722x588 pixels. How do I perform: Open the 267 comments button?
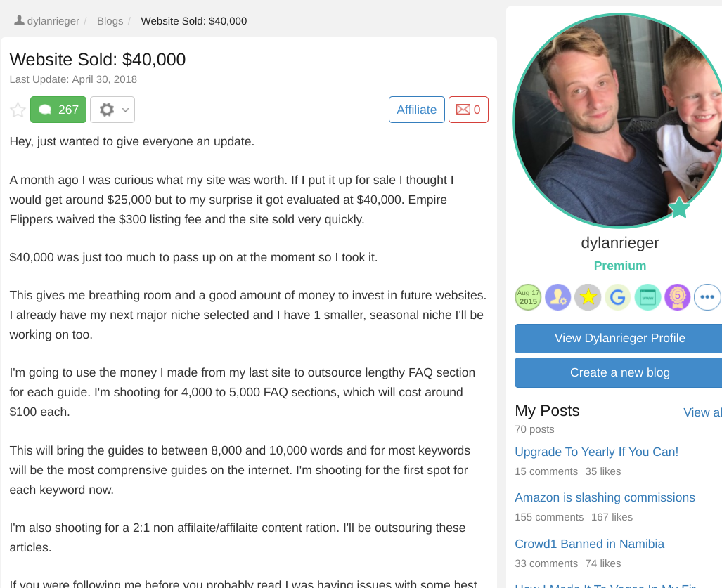tap(58, 110)
